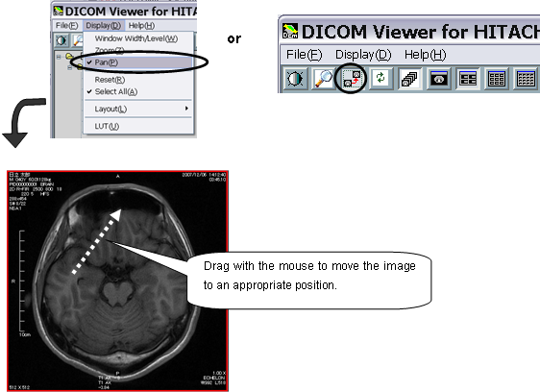This screenshot has width=540, height=392.
Task: Click the brain MRI image viewport
Action: 118,281
